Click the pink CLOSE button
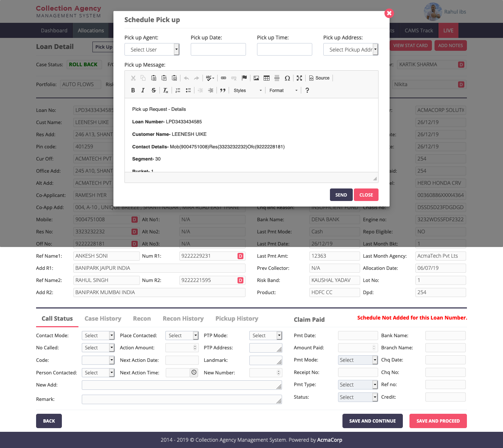Viewport: 503px width, 448px height. (x=366, y=195)
